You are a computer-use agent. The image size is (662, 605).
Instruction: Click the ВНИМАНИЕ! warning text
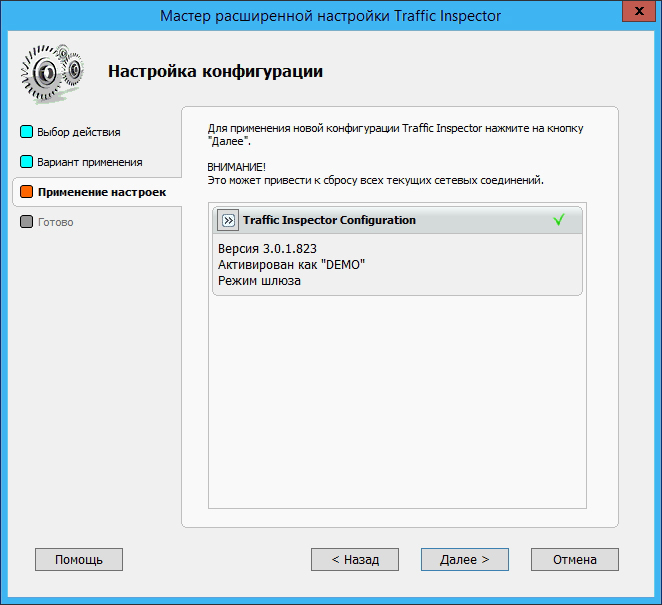point(236,167)
